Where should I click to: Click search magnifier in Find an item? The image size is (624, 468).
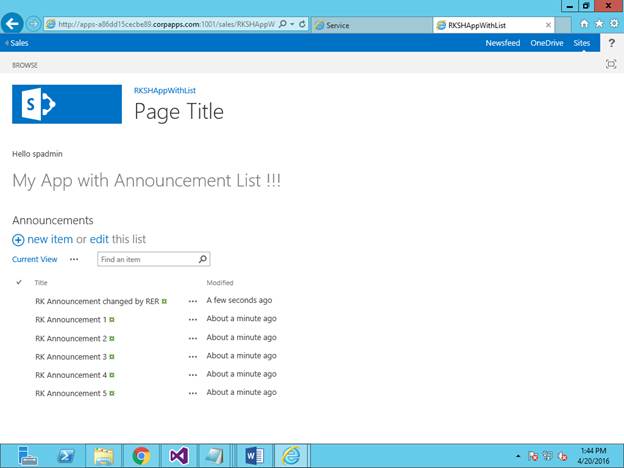pos(203,259)
